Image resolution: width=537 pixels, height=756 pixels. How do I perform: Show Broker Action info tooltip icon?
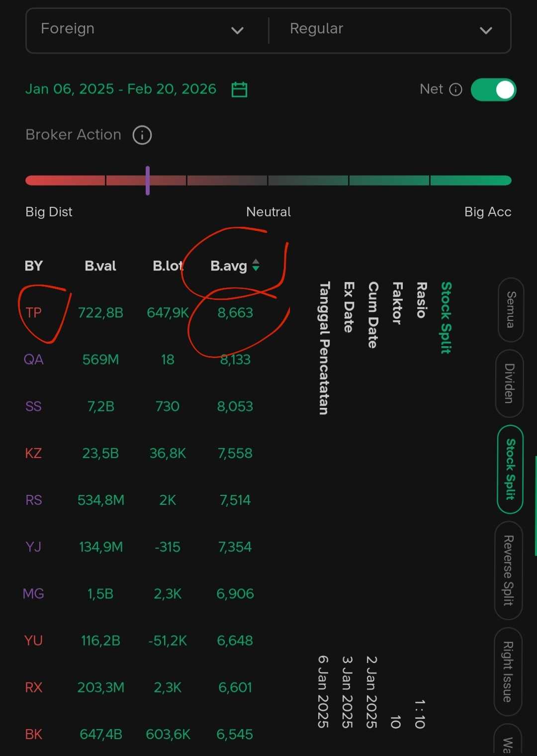point(142,135)
